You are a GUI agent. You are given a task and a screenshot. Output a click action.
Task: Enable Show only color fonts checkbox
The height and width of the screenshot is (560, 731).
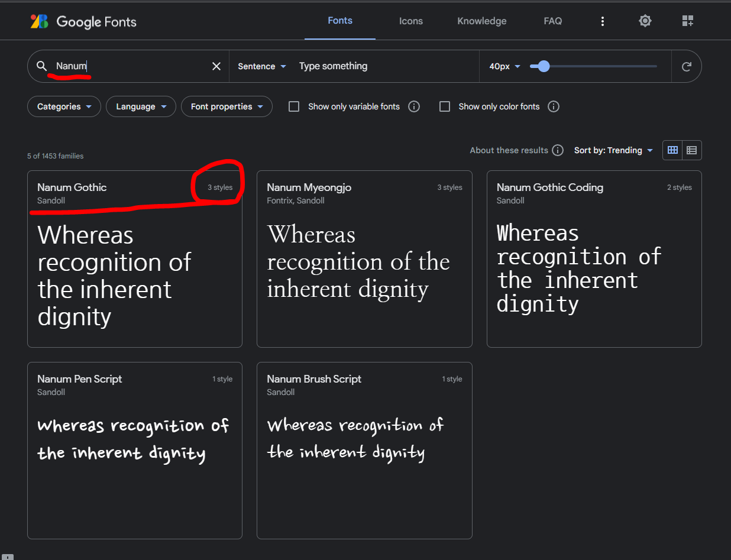445,106
